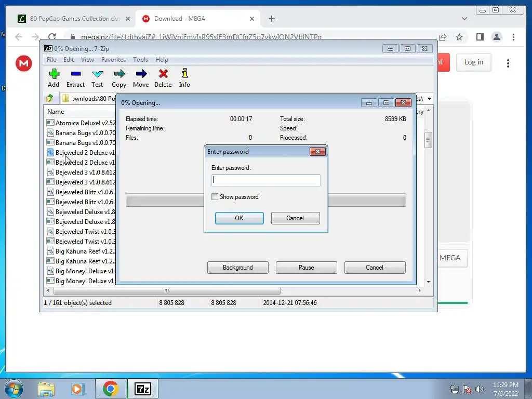
Task: Open a new Chrome tab with plus icon
Action: (x=271, y=19)
